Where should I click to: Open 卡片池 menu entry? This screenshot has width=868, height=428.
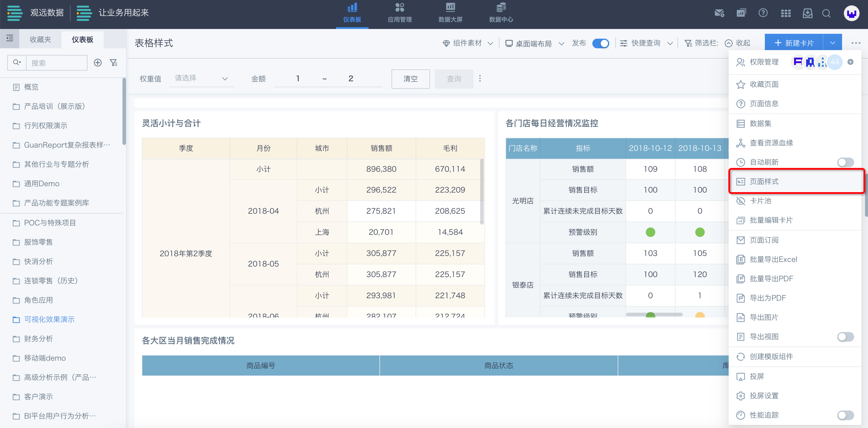point(795,201)
